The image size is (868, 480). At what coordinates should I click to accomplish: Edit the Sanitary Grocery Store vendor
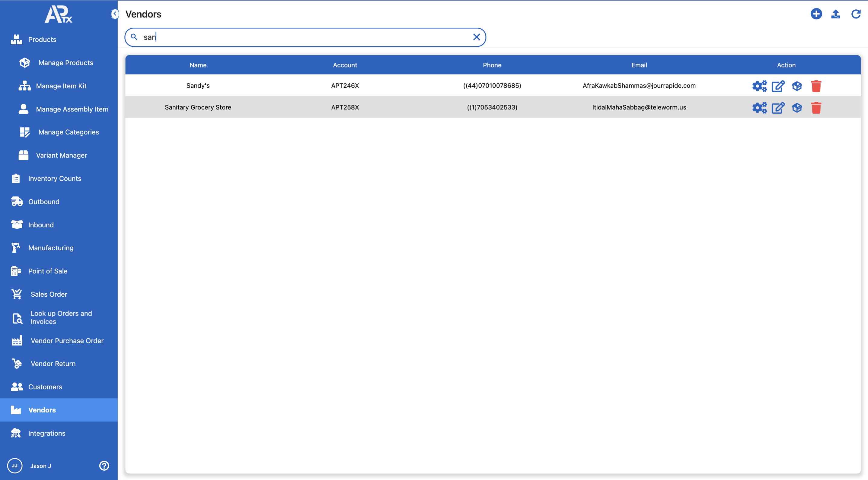778,108
